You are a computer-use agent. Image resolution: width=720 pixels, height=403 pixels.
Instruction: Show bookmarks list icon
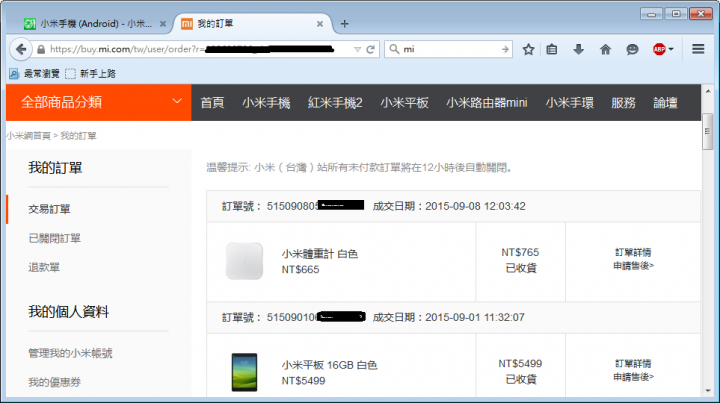(552, 49)
